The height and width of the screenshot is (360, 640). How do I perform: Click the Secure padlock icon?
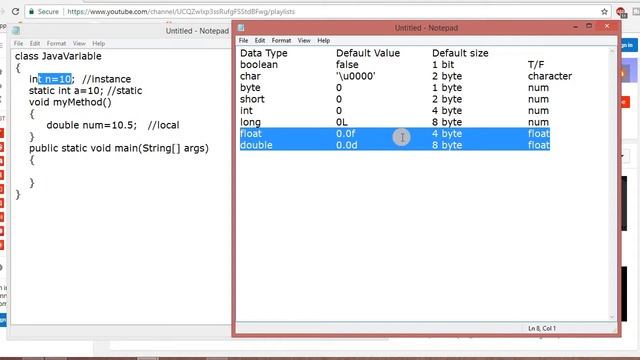pyautogui.click(x=31, y=12)
